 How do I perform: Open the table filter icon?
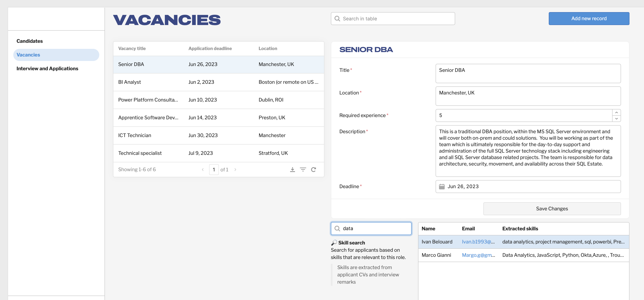pyautogui.click(x=303, y=169)
